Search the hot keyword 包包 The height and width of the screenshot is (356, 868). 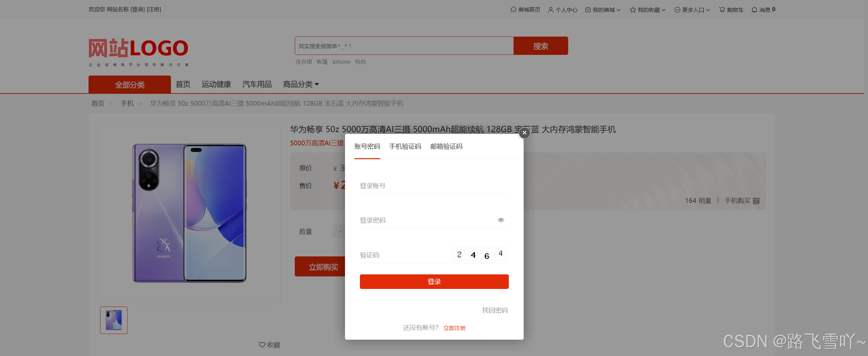coord(361,62)
